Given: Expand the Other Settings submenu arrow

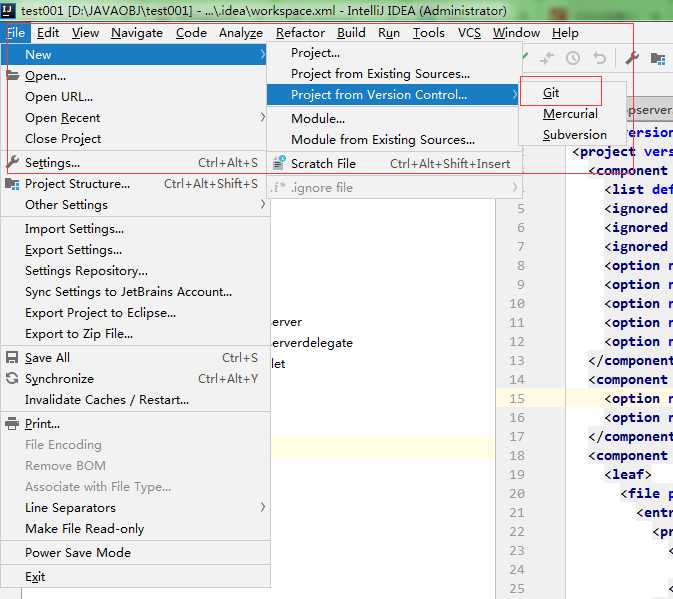Looking at the screenshot, I should [262, 204].
